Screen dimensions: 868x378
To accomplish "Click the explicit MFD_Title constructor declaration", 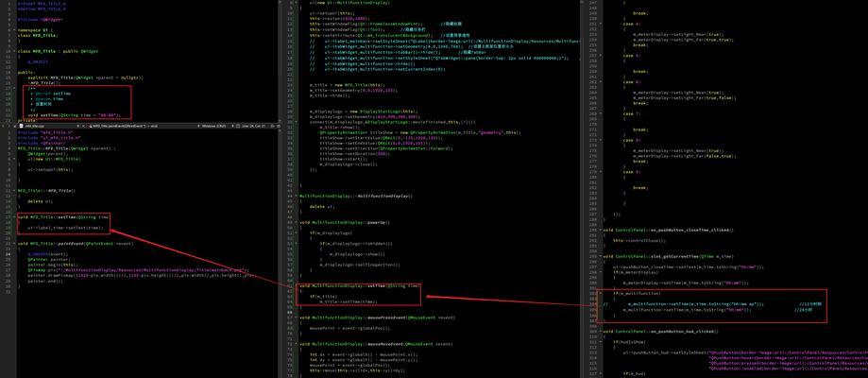I will coord(85,77).
